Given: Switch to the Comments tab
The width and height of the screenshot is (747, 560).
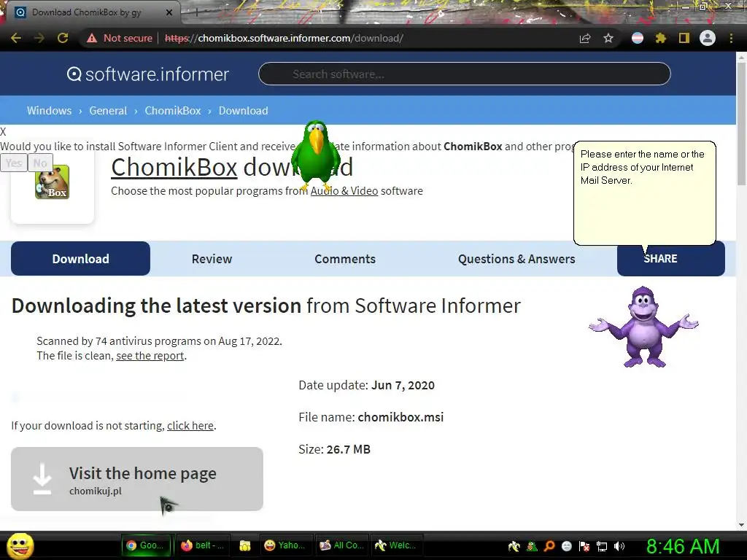Looking at the screenshot, I should click(x=345, y=259).
